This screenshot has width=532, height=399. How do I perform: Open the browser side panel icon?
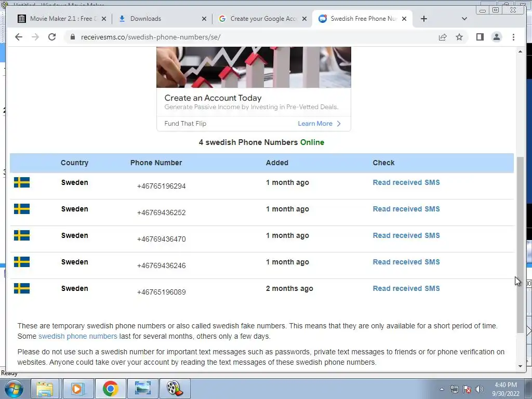(x=480, y=37)
